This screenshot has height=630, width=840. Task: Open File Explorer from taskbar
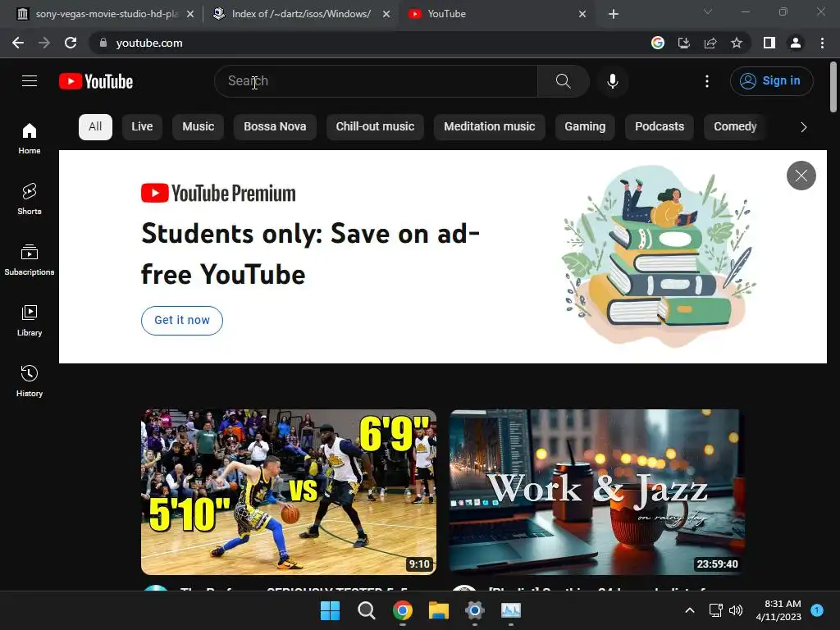[x=439, y=610]
